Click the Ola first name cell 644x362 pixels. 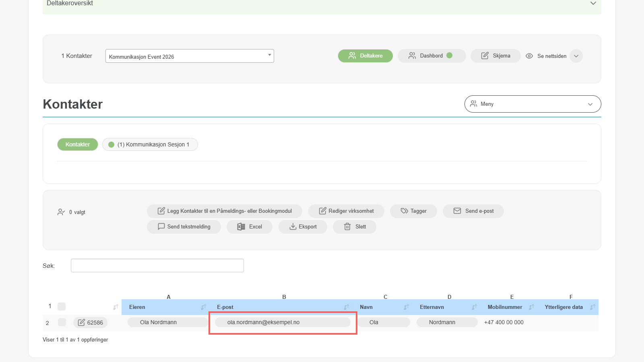(x=384, y=322)
